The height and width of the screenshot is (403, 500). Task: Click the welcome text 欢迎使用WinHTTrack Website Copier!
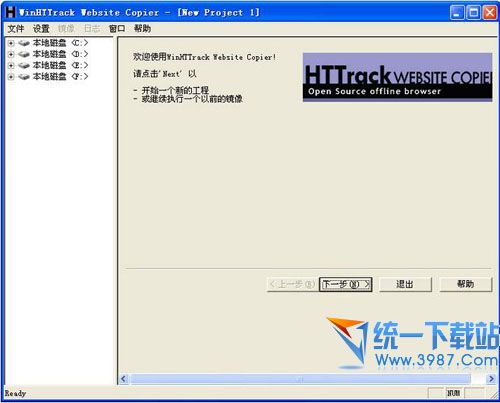click(x=205, y=57)
